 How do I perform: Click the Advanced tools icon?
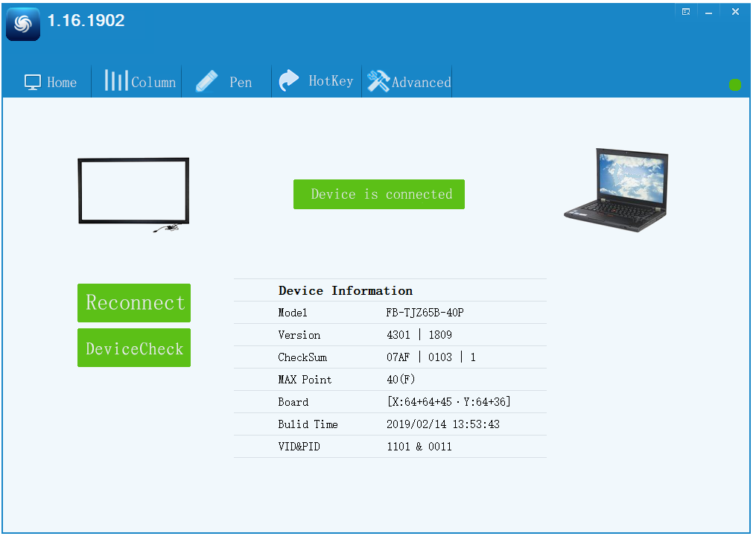[x=378, y=81]
